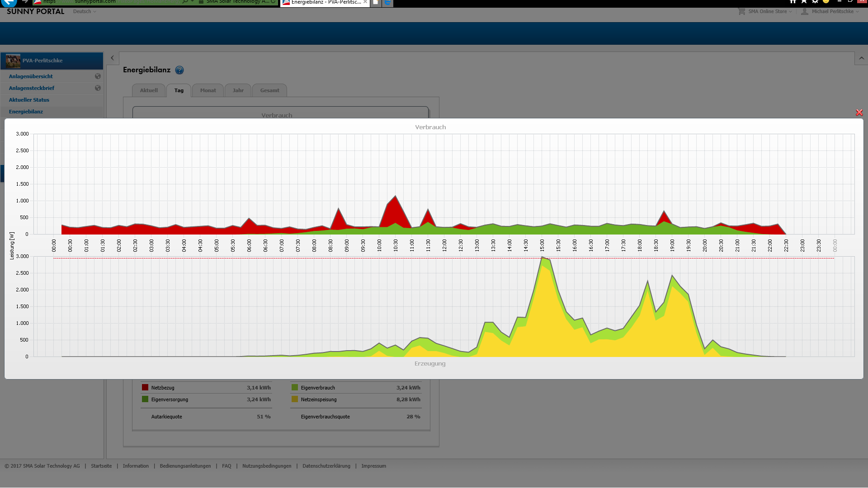Image resolution: width=868 pixels, height=488 pixels.
Task: Click the PVA-Perlitschke plant thumbnail image
Action: pos(13,61)
